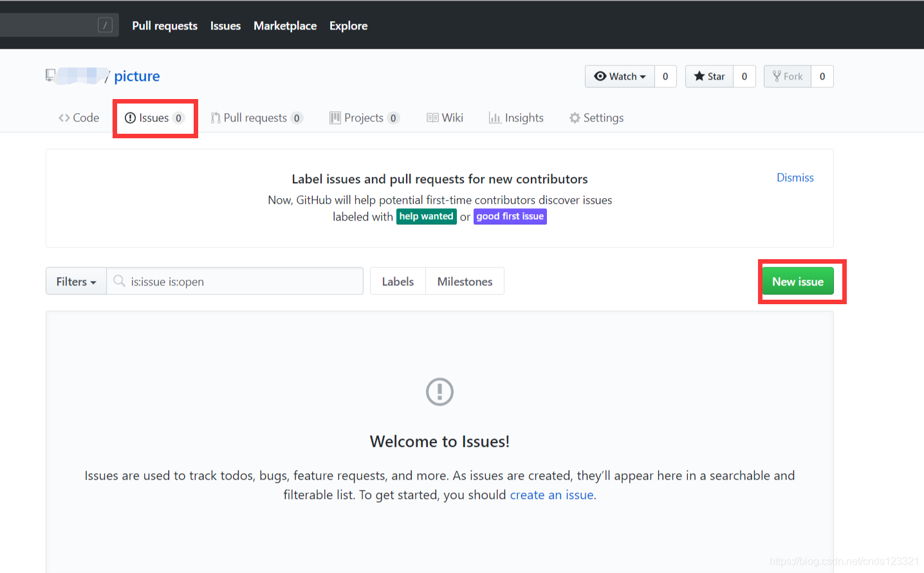Open the Insights tab
Viewport: 924px width, 573px height.
[516, 118]
